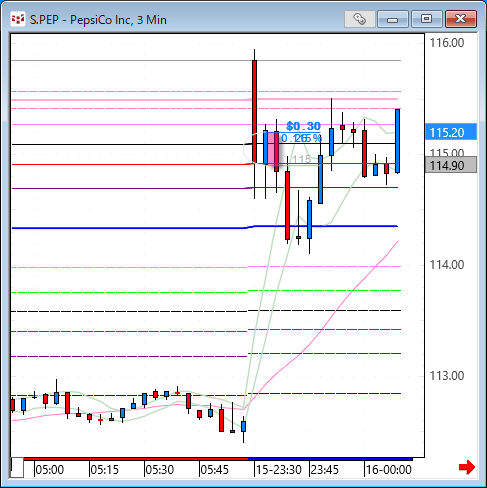The width and height of the screenshot is (487, 488).
Task: Click the 05:00 time axis label
Action: tap(49, 470)
